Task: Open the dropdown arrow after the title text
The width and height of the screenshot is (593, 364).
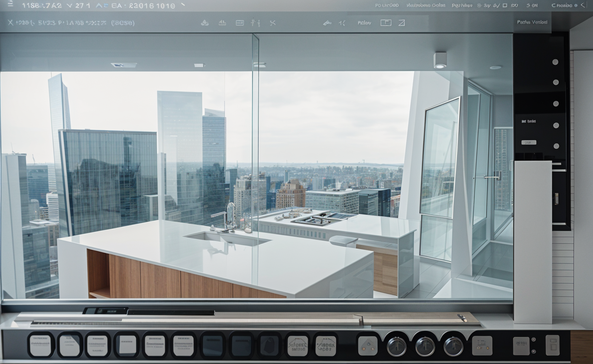Action: coord(183,5)
